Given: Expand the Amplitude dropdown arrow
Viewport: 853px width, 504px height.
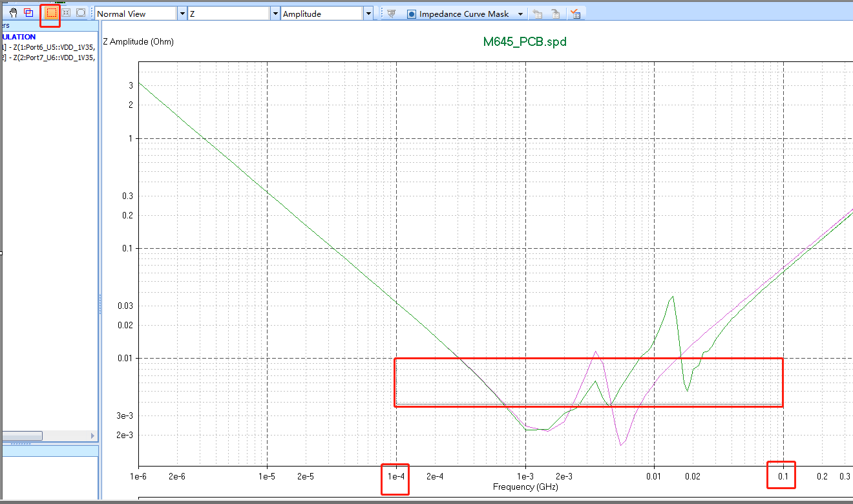Looking at the screenshot, I should [x=368, y=14].
